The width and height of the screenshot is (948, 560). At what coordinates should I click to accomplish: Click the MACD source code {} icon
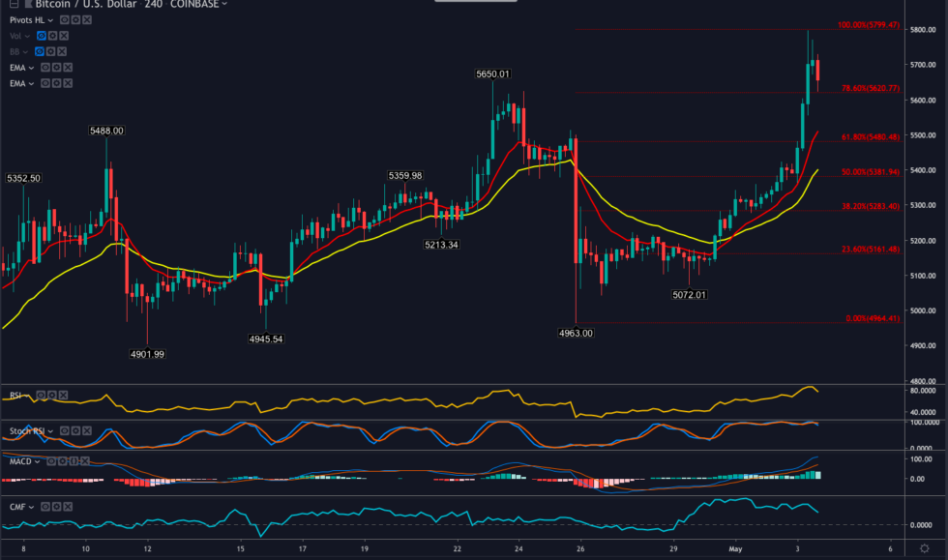point(74,460)
